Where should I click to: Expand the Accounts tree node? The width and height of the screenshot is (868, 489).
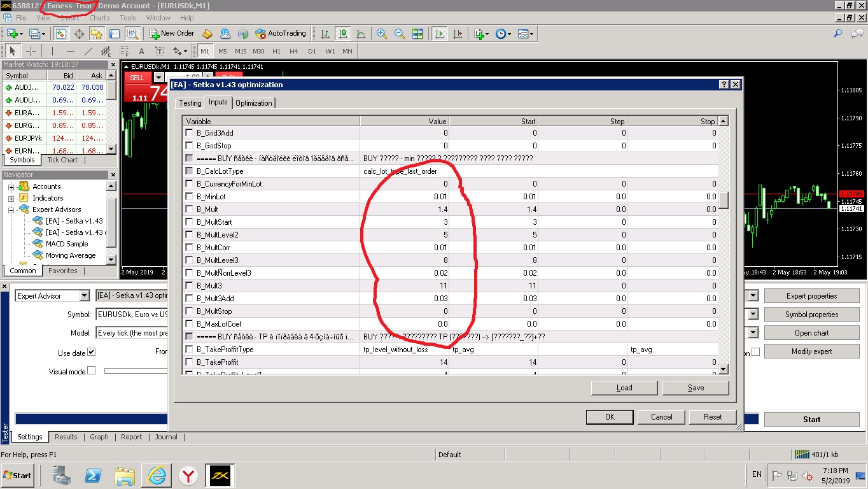click(x=11, y=187)
